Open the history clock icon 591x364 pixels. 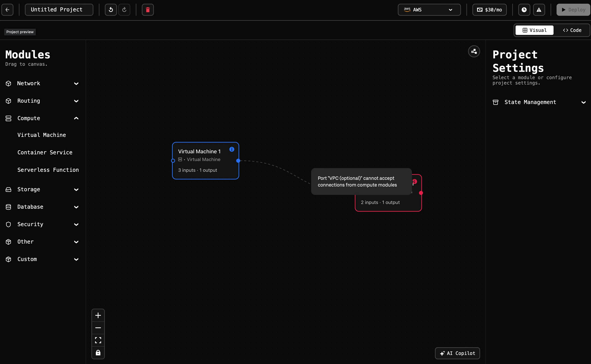[x=524, y=10]
